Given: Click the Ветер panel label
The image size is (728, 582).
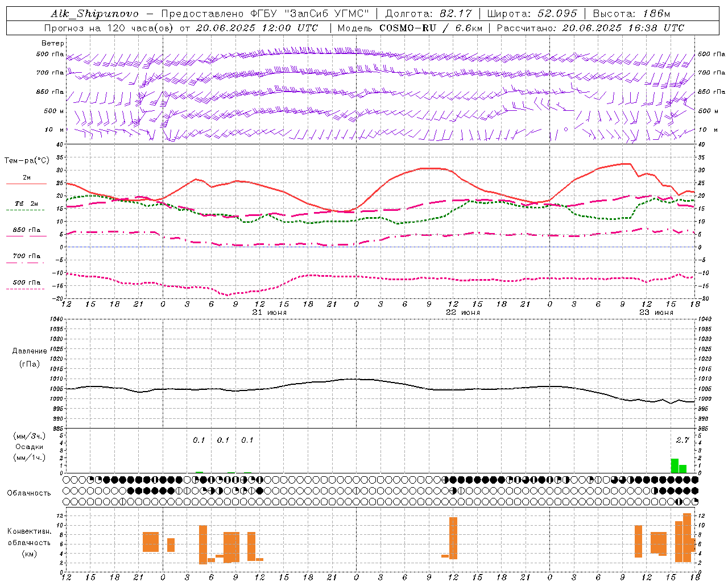Looking at the screenshot, I should 53,43.
